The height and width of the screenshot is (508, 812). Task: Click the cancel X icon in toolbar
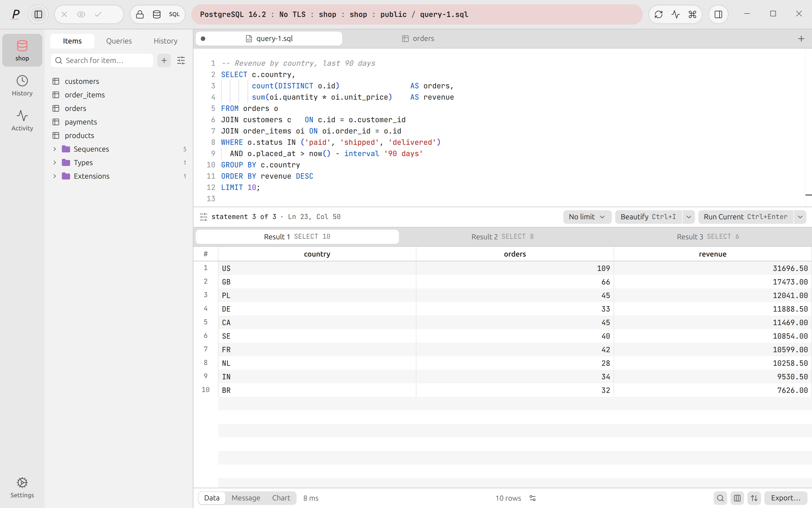64,14
